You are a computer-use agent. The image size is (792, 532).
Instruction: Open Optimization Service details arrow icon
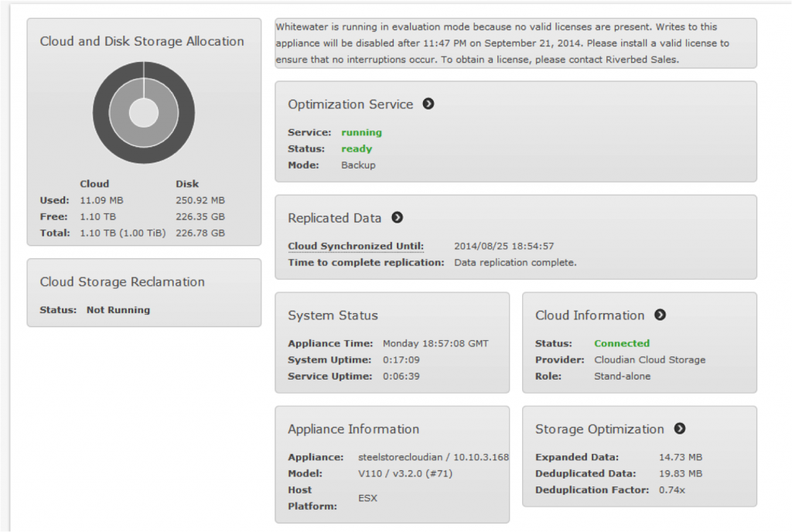click(x=428, y=104)
